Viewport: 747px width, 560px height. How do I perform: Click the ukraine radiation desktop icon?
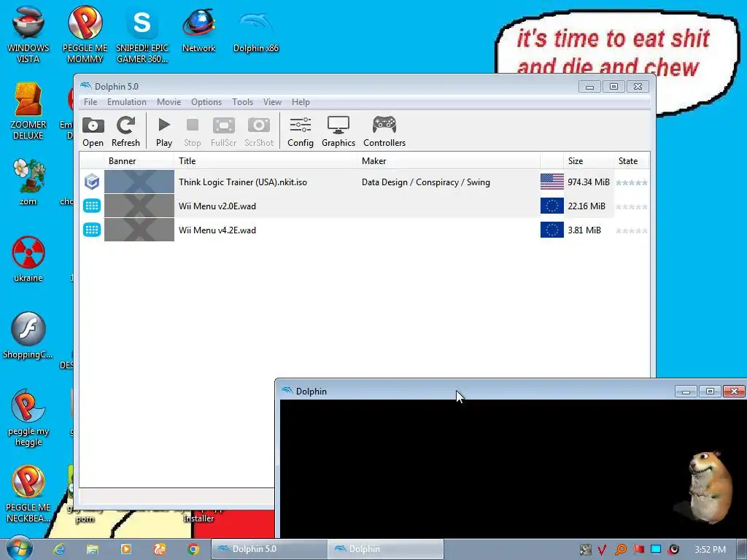[28, 259]
